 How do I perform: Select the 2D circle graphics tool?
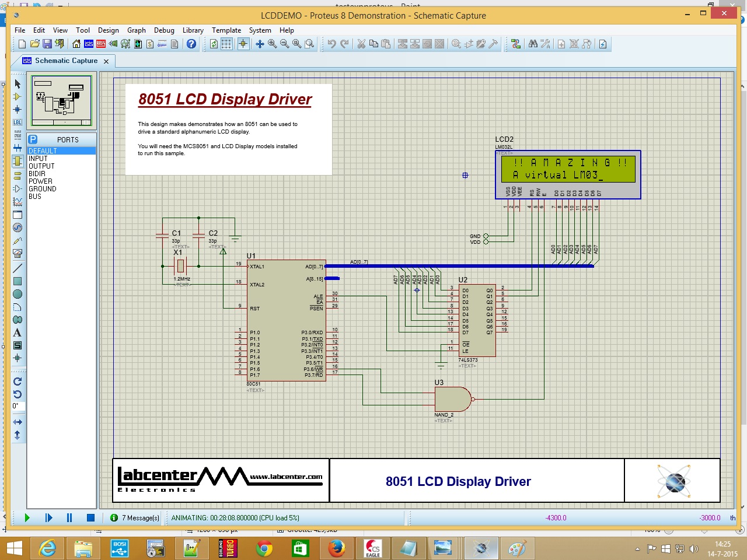point(18,294)
